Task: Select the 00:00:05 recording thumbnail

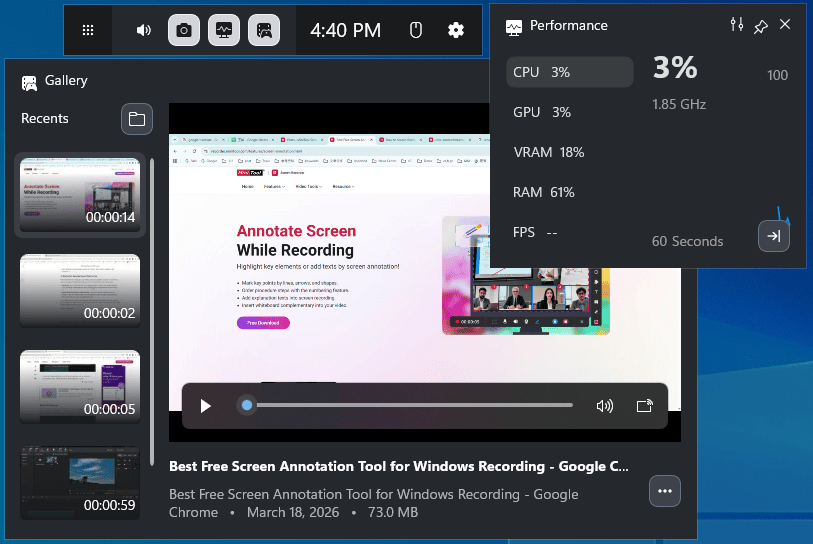Action: click(x=80, y=386)
